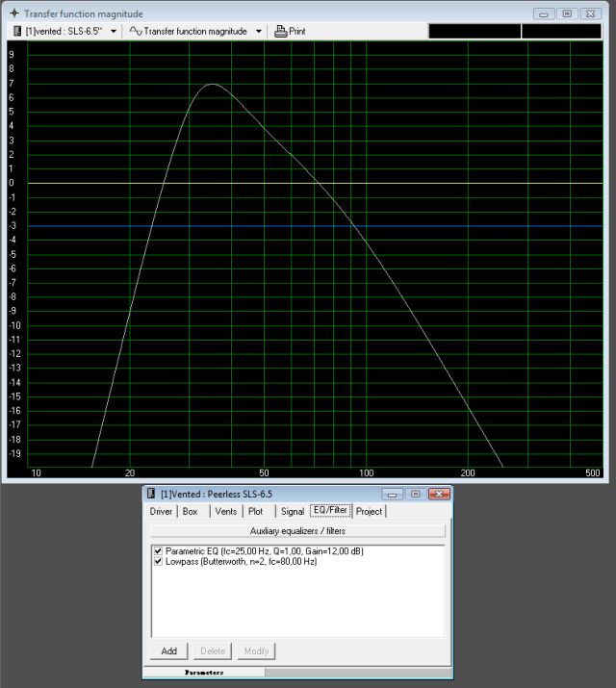
Task: Open the [1]vented : SLS-6.5'' project dropdown
Action: [114, 31]
